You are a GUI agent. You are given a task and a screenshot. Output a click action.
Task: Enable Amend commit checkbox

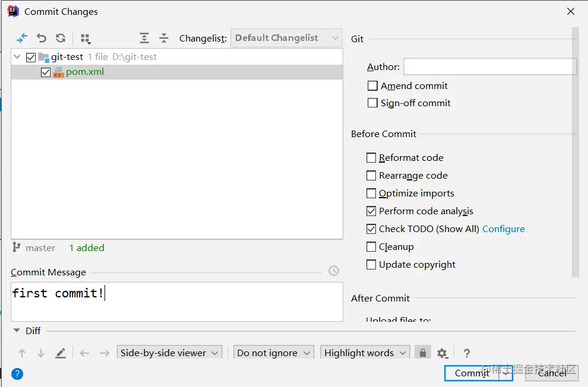372,86
